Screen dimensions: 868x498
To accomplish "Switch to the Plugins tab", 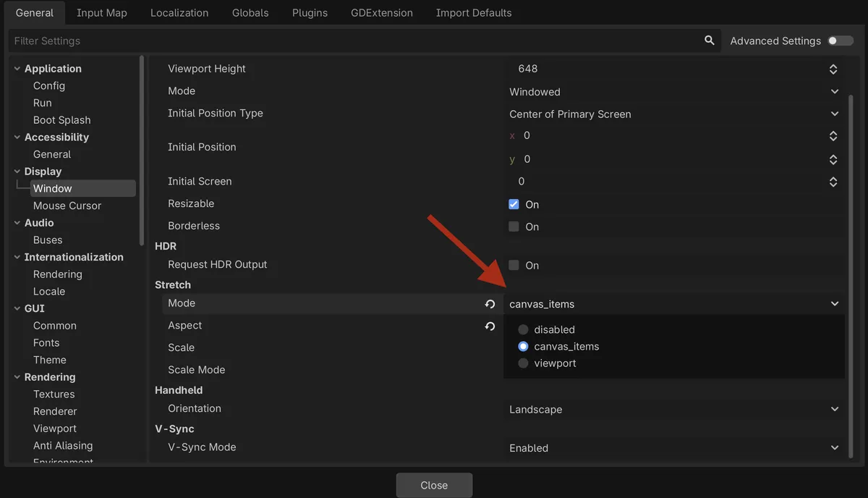I will point(310,12).
